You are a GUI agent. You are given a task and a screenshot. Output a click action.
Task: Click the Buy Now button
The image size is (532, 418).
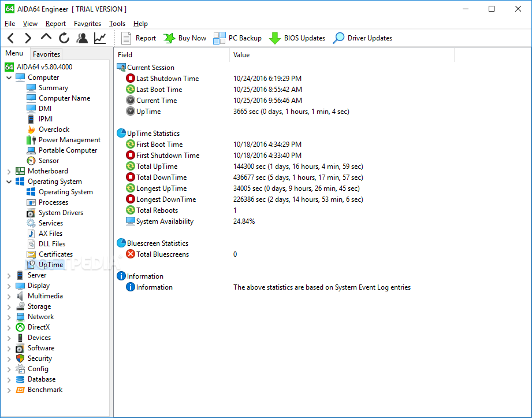click(x=185, y=38)
